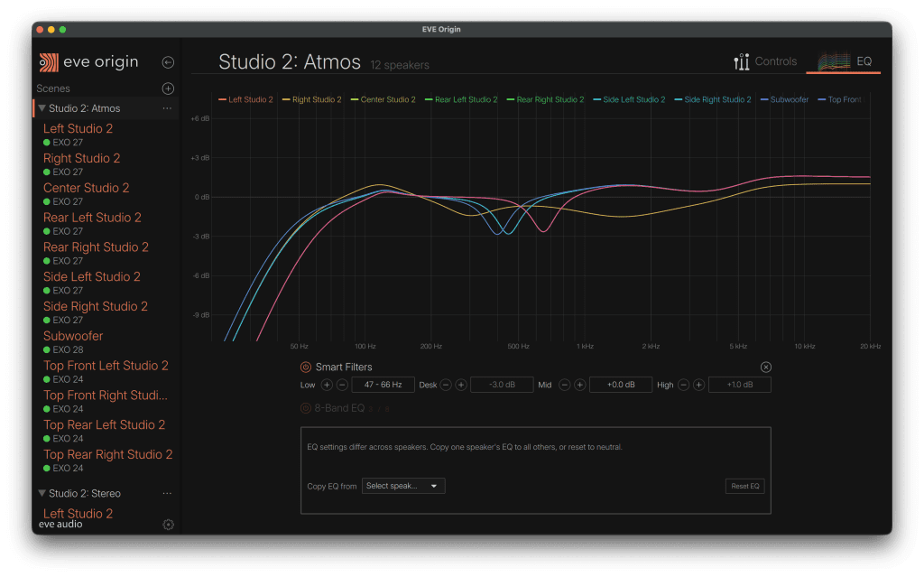Select Center Studio 2 speaker
The image size is (924, 577).
(86, 188)
